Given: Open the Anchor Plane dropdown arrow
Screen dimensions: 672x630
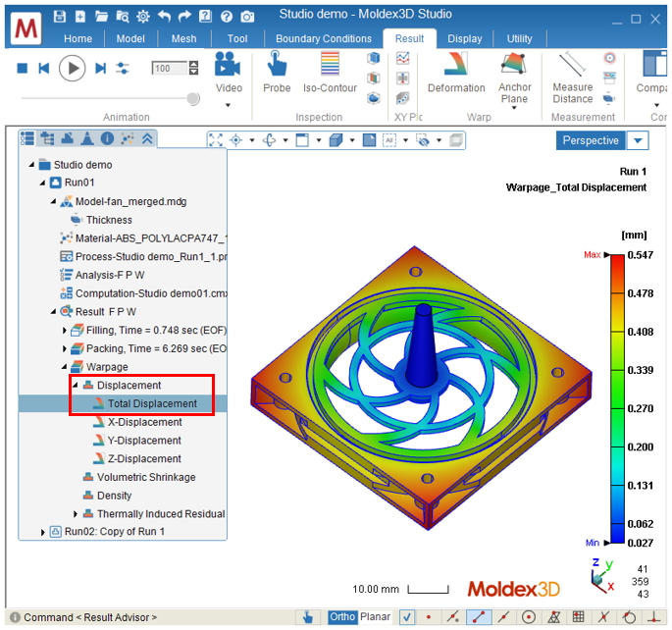Looking at the screenshot, I should 514,108.
